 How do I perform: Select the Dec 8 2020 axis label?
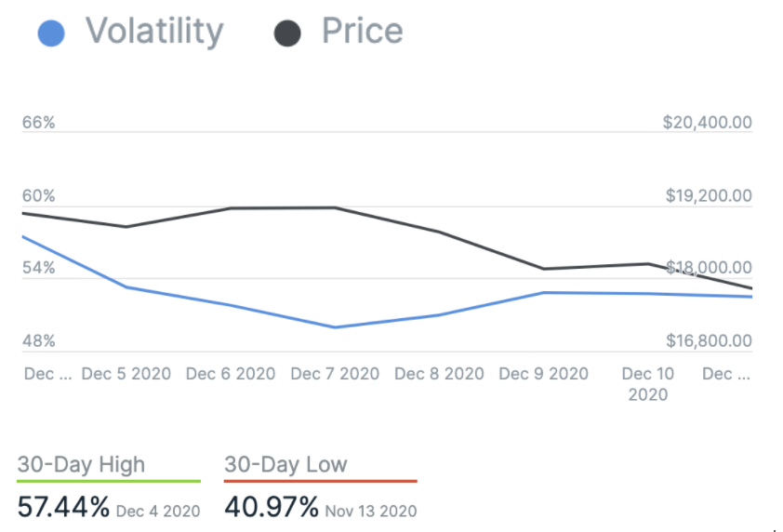pos(439,374)
